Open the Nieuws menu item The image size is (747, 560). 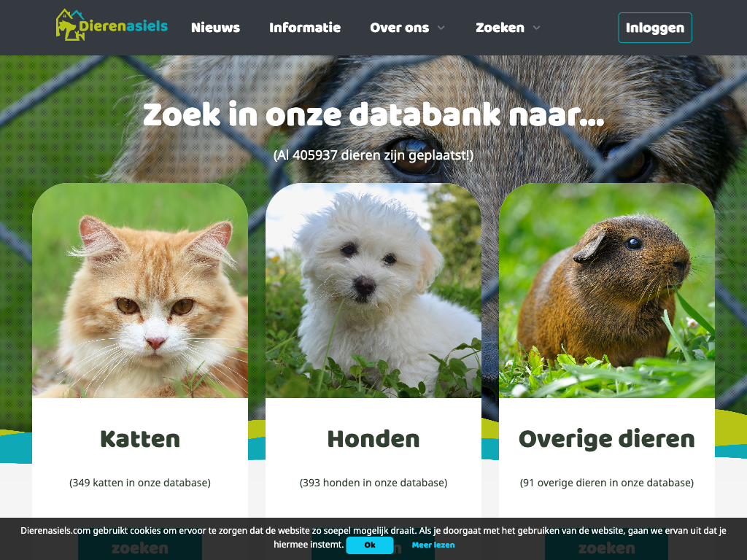215,28
